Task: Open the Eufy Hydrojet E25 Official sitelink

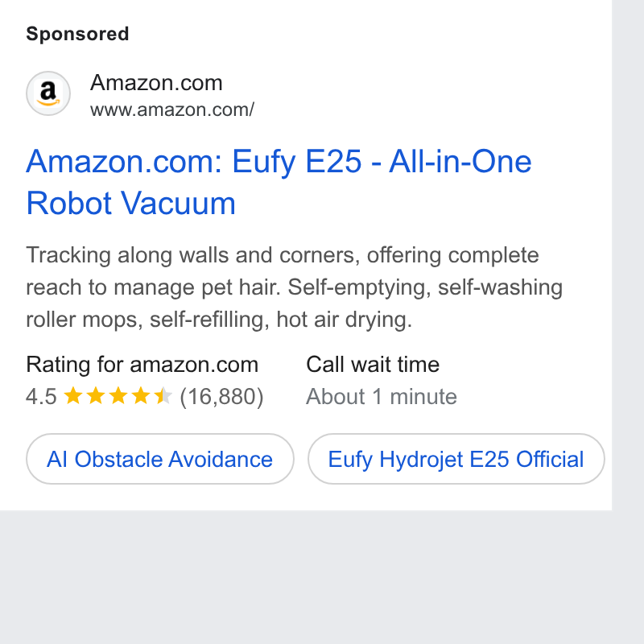Action: [x=456, y=459]
